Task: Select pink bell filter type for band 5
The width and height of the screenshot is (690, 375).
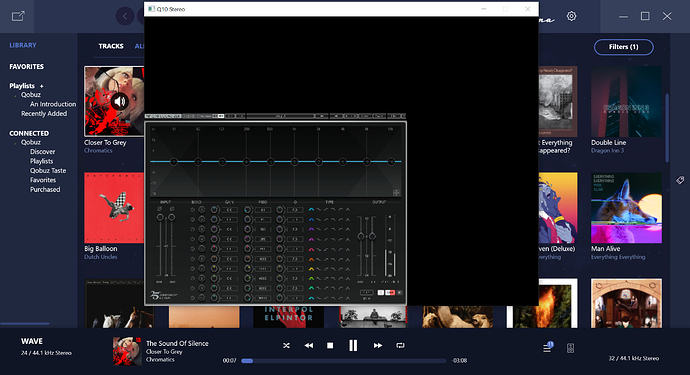Action: pos(311,249)
